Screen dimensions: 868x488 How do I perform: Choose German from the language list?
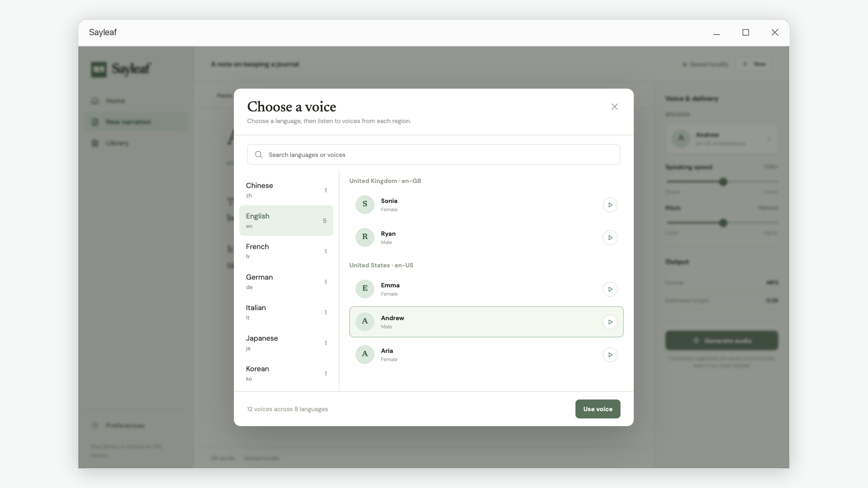pos(286,282)
